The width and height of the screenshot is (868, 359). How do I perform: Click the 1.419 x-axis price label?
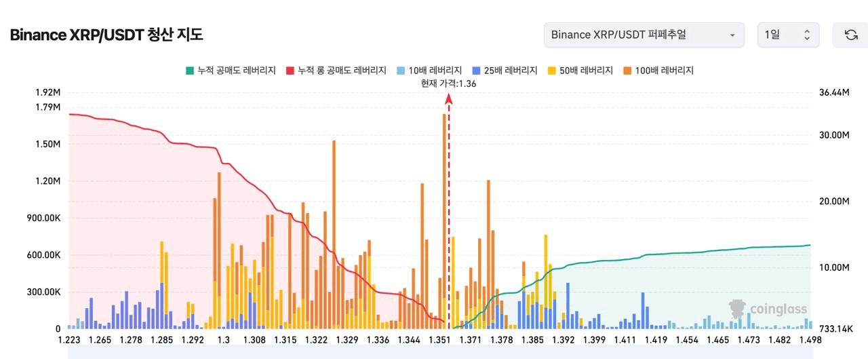[657, 340]
